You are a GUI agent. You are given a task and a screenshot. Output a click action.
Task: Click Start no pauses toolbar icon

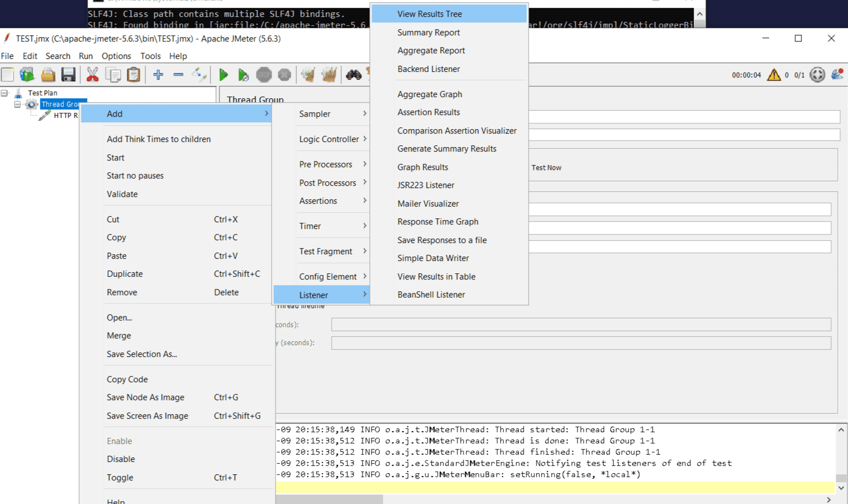click(243, 75)
